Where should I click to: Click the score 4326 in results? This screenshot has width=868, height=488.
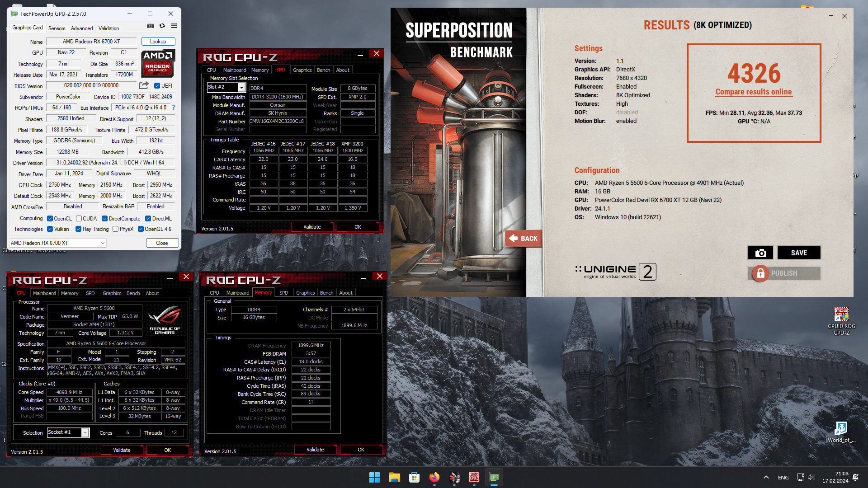(x=754, y=73)
